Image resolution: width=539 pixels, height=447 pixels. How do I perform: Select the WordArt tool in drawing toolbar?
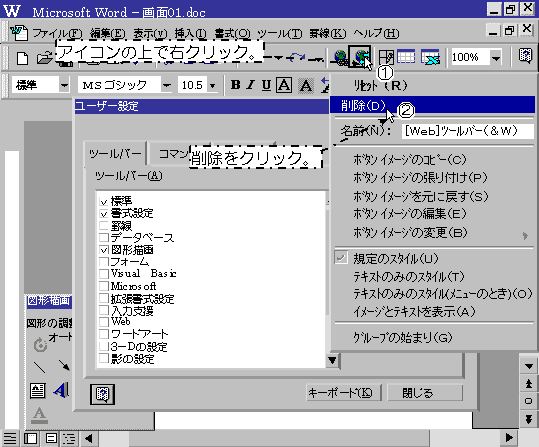61,390
